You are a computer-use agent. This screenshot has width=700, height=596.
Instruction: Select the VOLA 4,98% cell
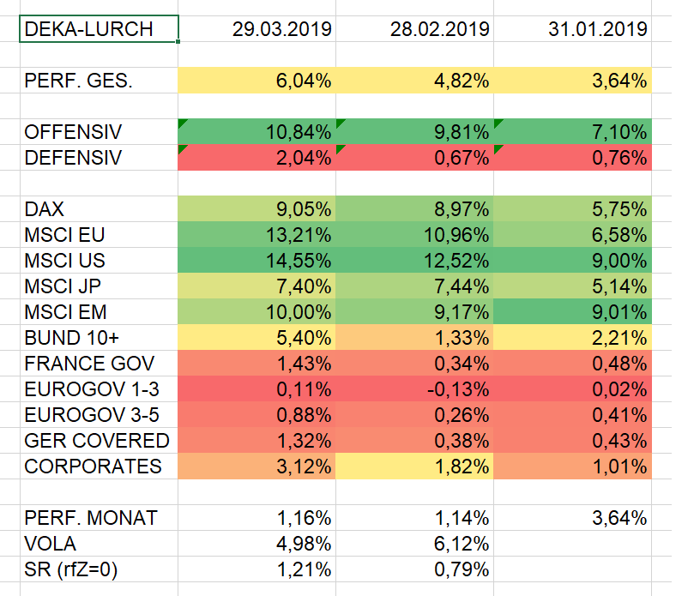tap(257, 544)
